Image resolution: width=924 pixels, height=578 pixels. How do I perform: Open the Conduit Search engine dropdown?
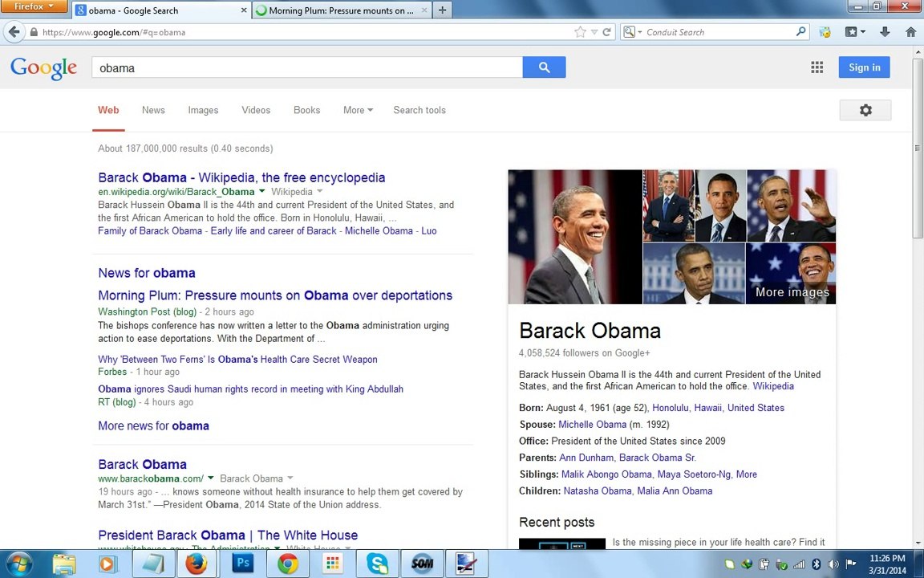click(x=632, y=32)
